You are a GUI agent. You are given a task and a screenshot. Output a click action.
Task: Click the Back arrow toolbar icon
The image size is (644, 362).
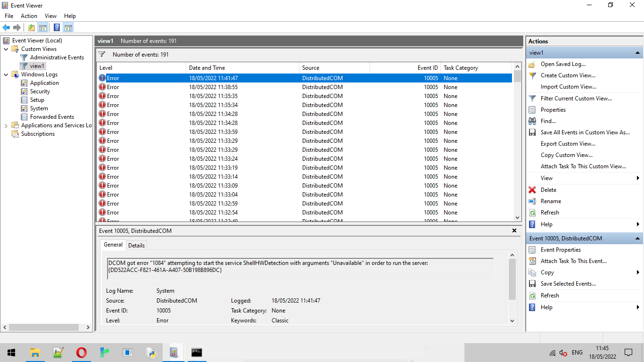[6, 27]
